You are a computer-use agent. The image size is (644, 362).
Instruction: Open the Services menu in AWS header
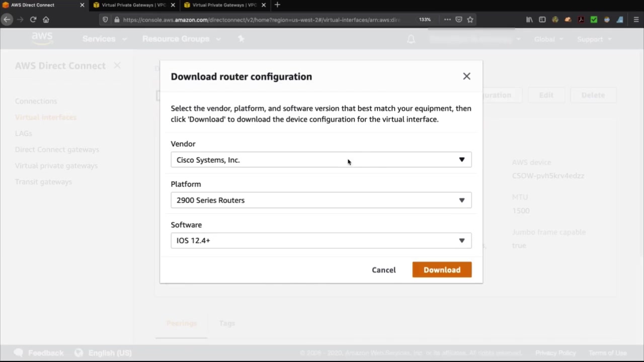click(104, 39)
